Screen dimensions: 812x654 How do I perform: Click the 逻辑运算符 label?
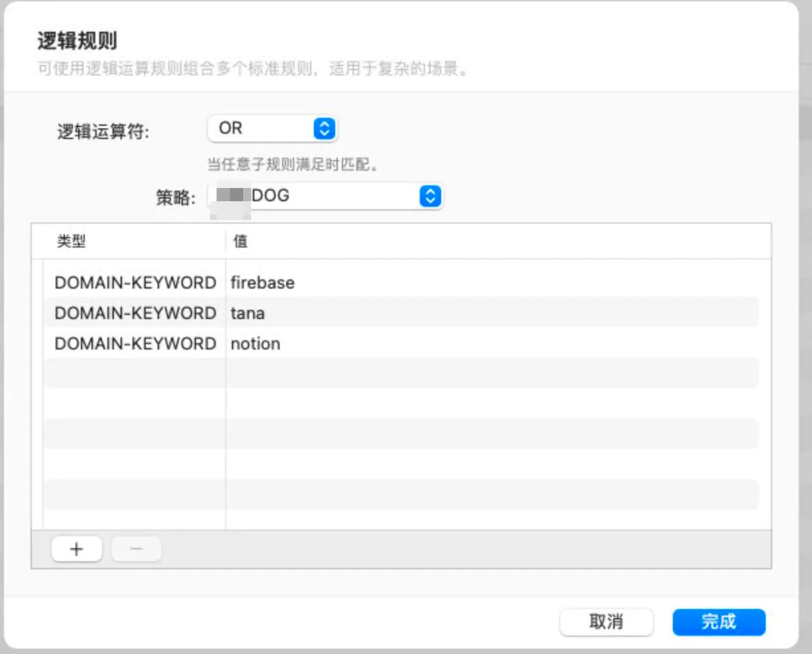pyautogui.click(x=103, y=132)
